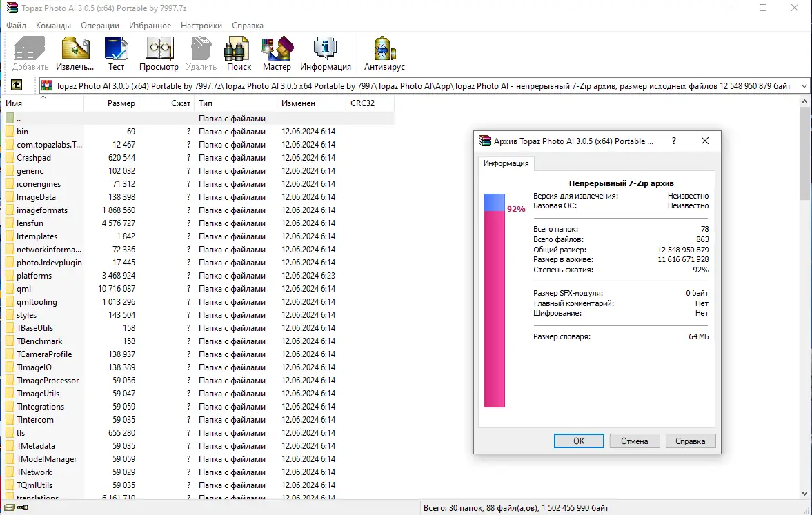Image resolution: width=812 pixels, height=515 pixels.
Task: Open Справка from the dialog buttons
Action: pyautogui.click(x=690, y=441)
